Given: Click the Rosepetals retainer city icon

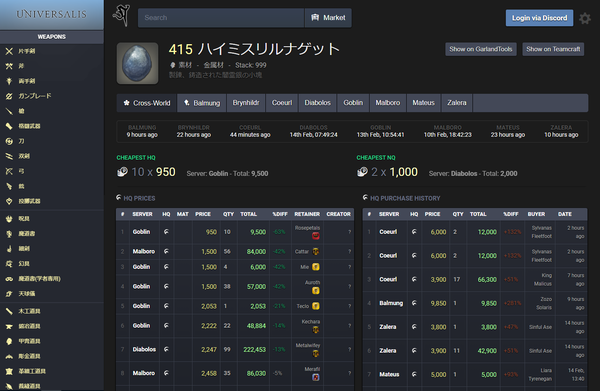Looking at the screenshot, I should 316,236.
